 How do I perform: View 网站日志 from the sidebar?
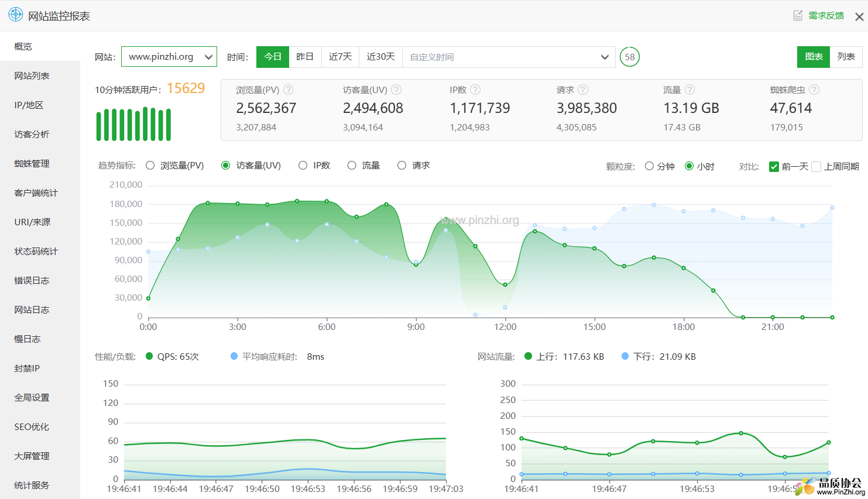tap(40, 309)
